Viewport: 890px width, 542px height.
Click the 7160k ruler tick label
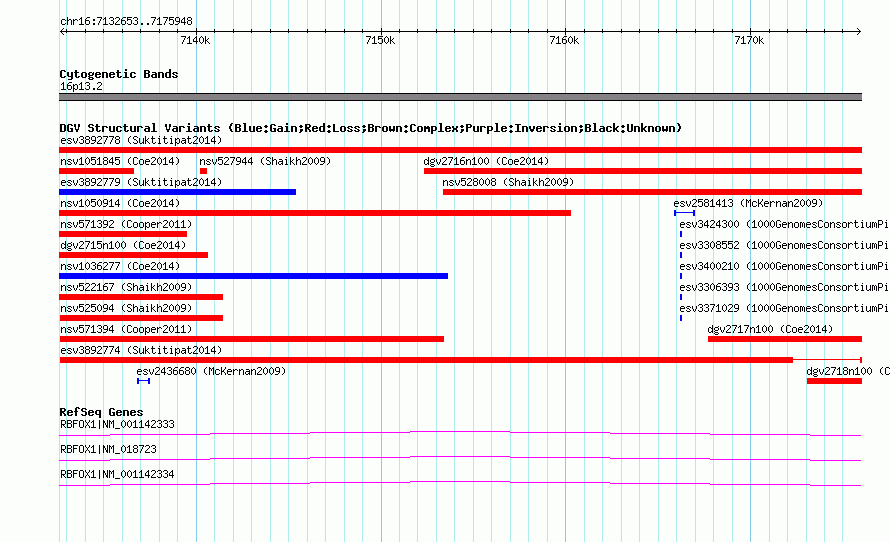(564, 40)
